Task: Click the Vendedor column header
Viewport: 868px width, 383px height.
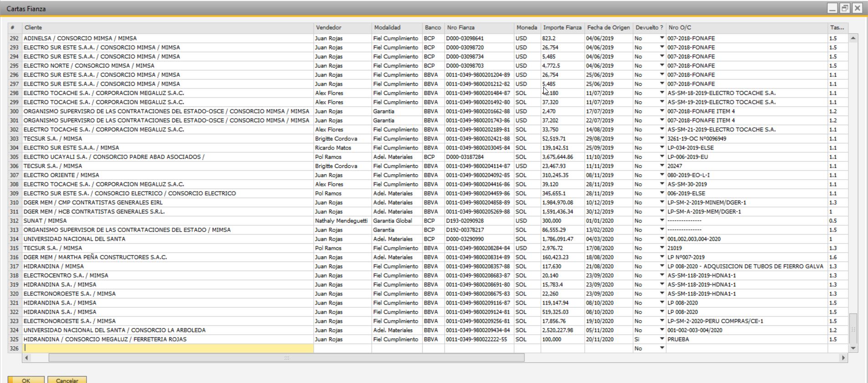Action: (x=342, y=28)
